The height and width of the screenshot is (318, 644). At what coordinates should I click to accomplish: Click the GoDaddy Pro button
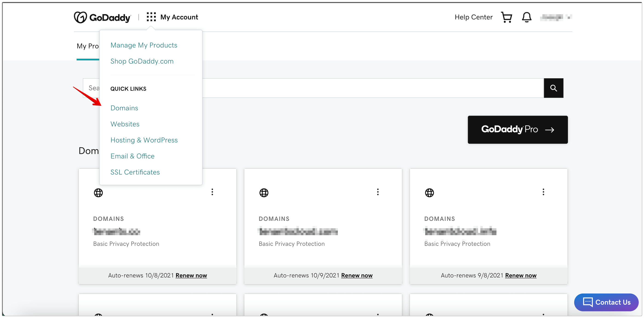(x=518, y=130)
